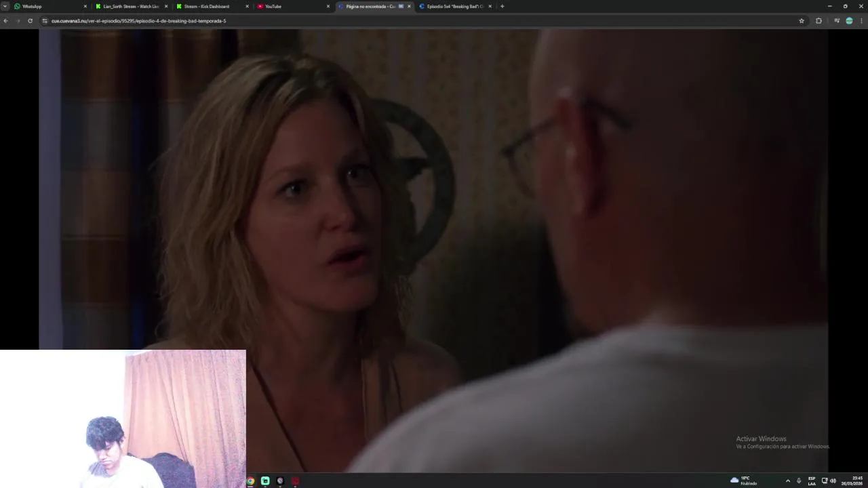Close the WhatsApp tab
Viewport: 868px width, 488px height.
tap(85, 6)
